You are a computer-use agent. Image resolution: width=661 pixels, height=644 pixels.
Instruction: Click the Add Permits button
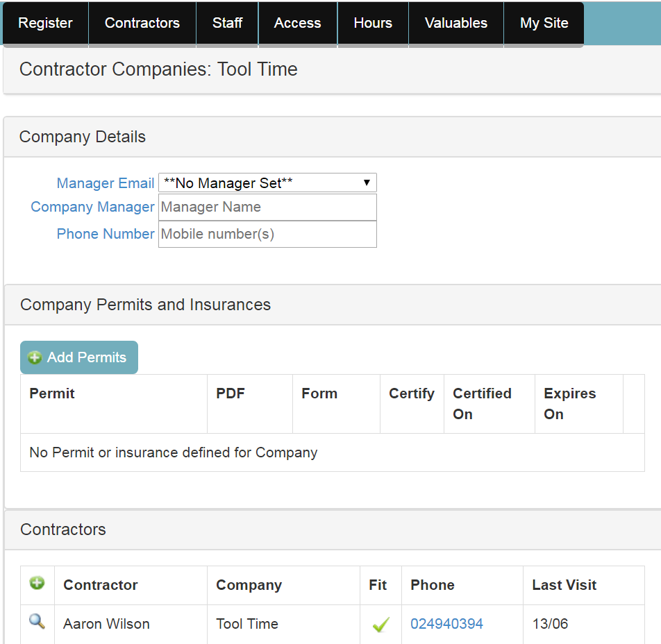pos(79,357)
